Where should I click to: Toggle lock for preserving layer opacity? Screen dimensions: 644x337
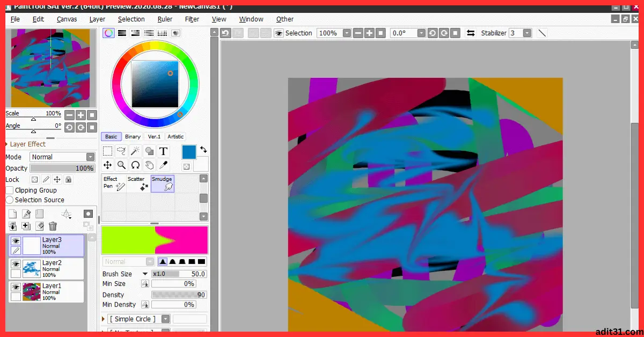34,180
